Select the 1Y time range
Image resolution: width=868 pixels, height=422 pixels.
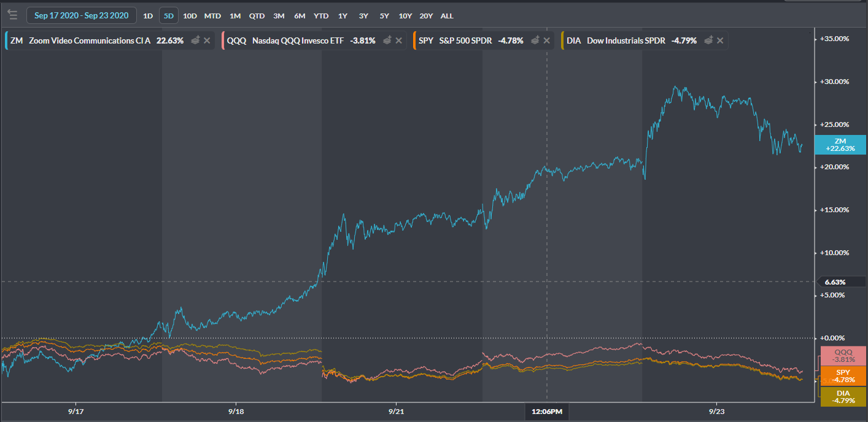(343, 16)
